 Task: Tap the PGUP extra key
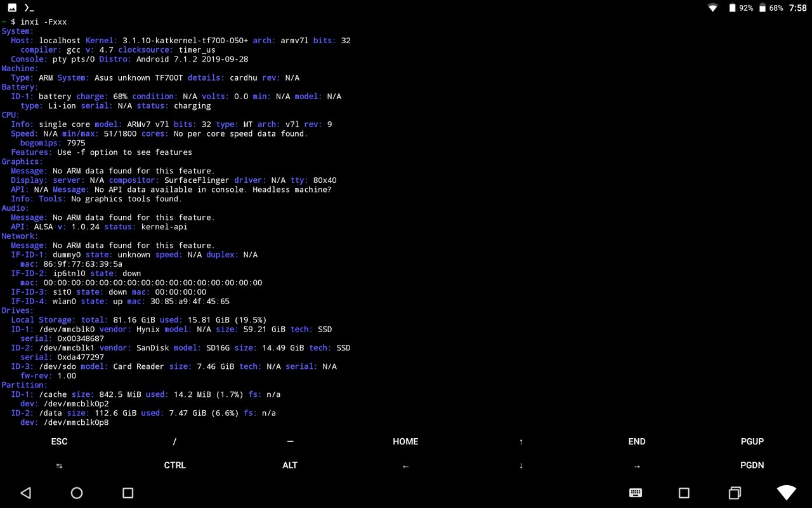[752, 441]
